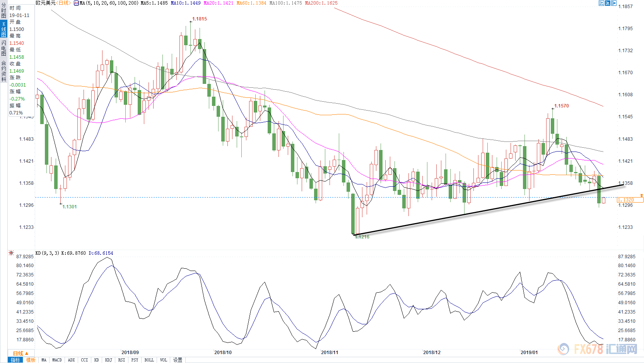Click the MA indicator icon in chart header

(76, 3)
